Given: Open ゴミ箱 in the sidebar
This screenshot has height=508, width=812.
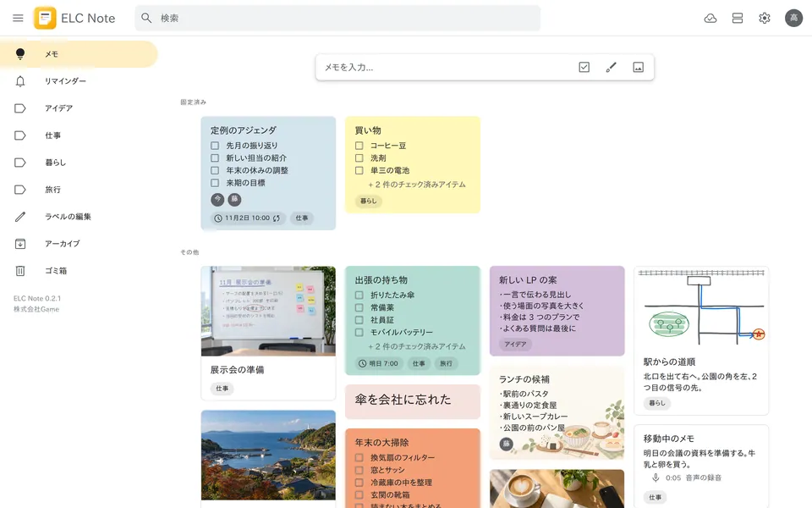Looking at the screenshot, I should (x=79, y=271).
